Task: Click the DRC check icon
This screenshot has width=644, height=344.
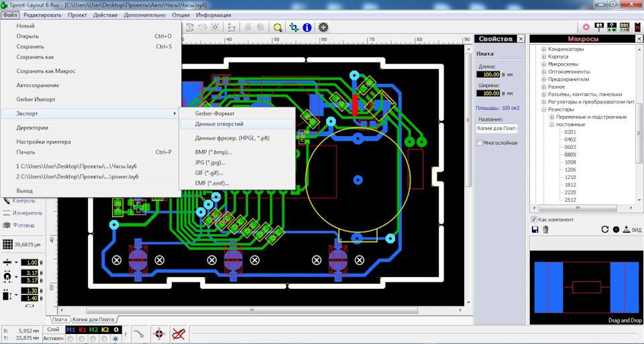Action: [x=625, y=27]
